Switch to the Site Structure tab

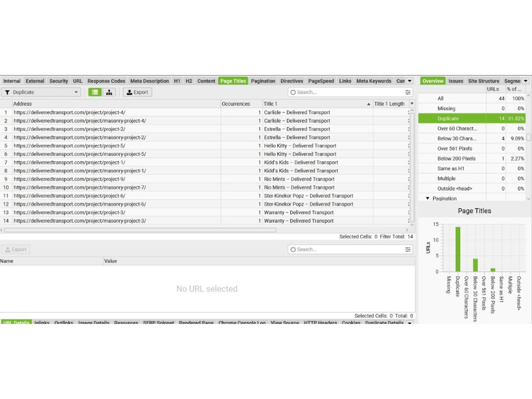click(x=484, y=81)
